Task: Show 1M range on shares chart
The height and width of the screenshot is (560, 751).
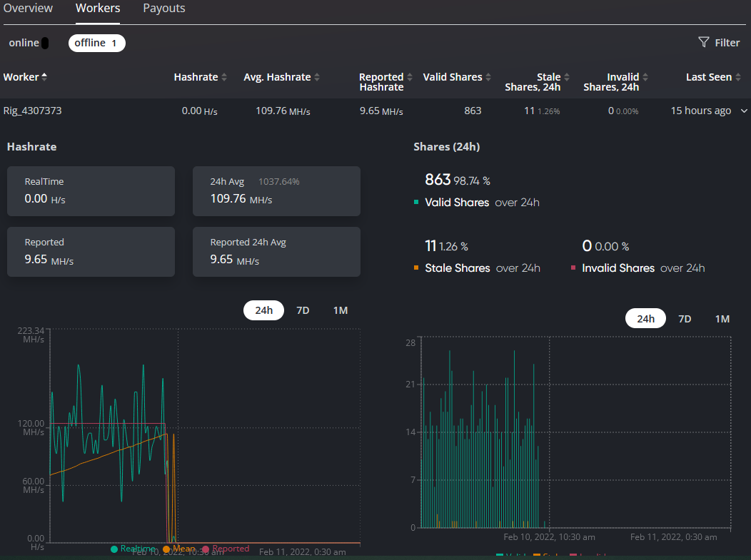Action: (722, 318)
